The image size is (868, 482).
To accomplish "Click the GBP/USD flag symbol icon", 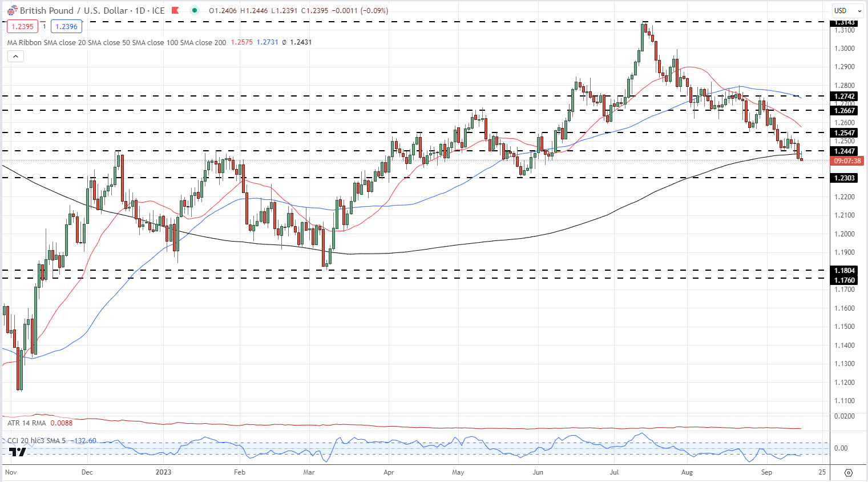I will (12, 10).
